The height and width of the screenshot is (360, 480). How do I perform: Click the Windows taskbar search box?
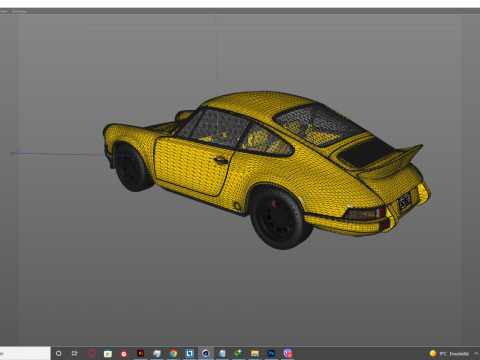25,353
